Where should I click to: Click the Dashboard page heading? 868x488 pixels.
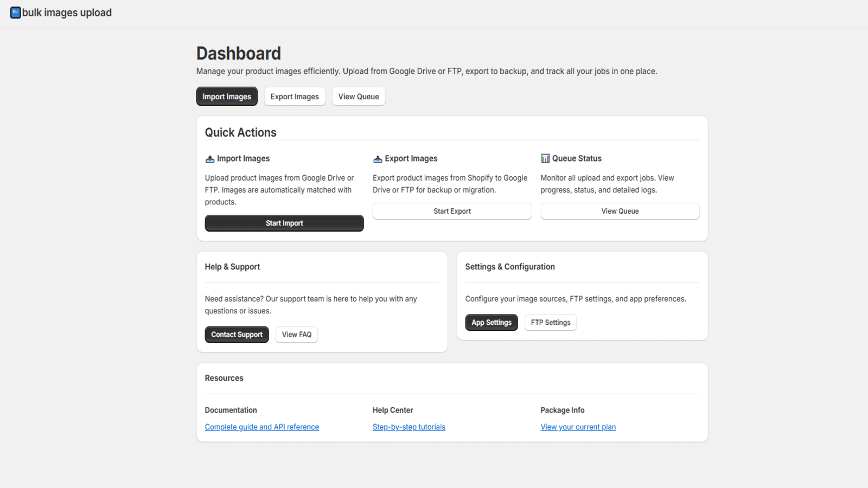pos(239,53)
